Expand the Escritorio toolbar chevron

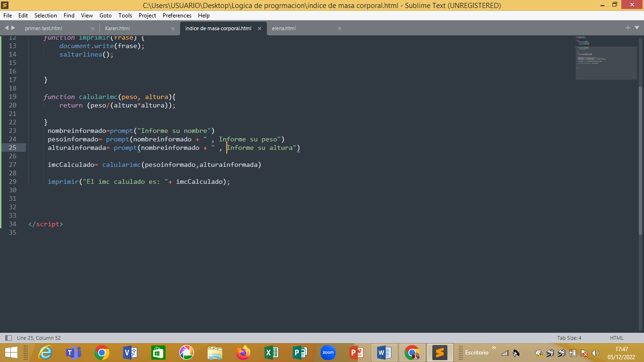point(494,348)
